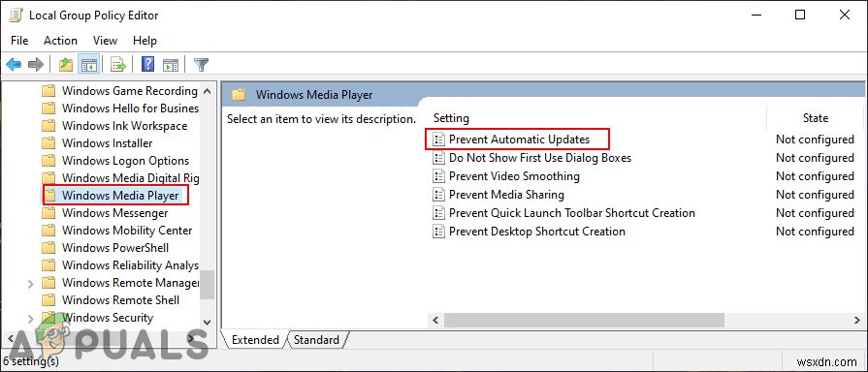Click the Windows PowerShell folder icon
The height and width of the screenshot is (372, 868).
[x=49, y=248]
